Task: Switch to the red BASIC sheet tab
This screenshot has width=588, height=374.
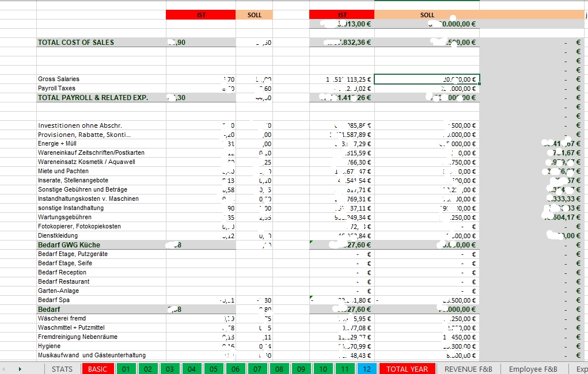Action: pyautogui.click(x=97, y=369)
